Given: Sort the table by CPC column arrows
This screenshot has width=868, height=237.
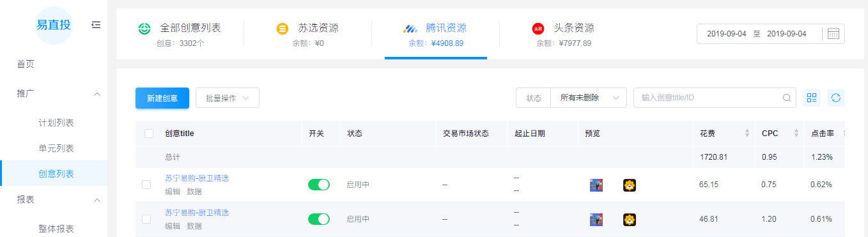Looking at the screenshot, I should (x=796, y=134).
